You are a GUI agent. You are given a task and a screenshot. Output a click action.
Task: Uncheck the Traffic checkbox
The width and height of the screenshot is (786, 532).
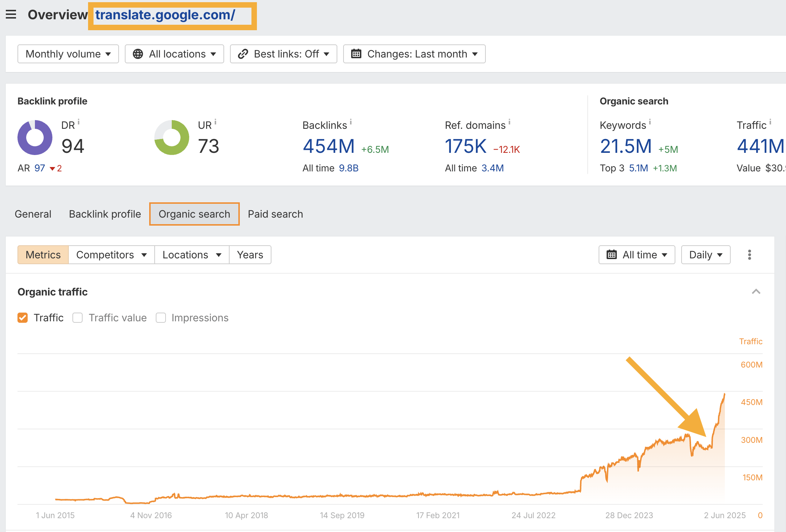coord(23,318)
